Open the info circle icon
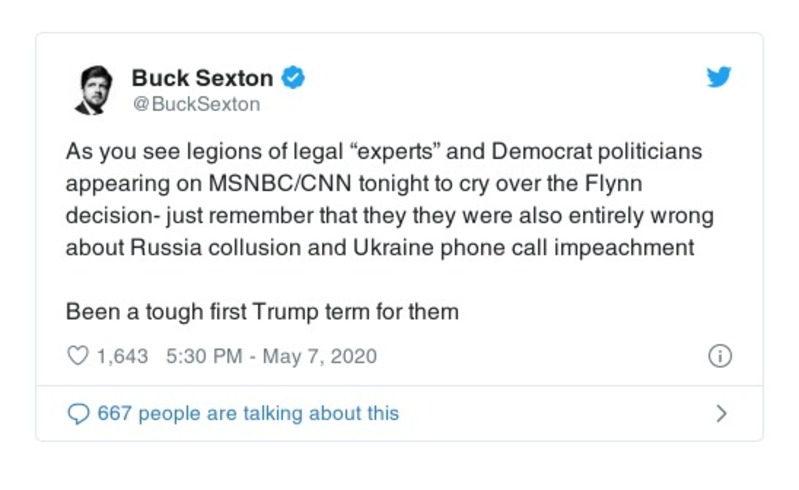This screenshot has width=799, height=490. click(x=719, y=356)
